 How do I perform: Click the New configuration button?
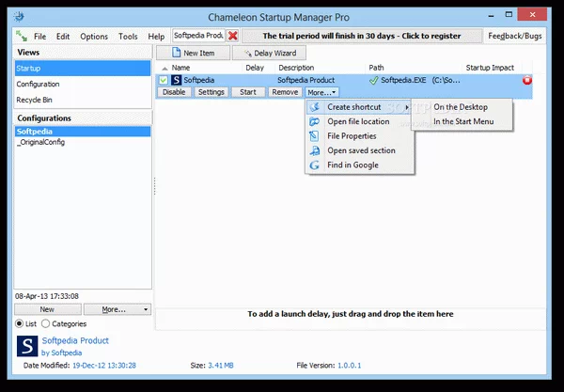click(x=48, y=309)
